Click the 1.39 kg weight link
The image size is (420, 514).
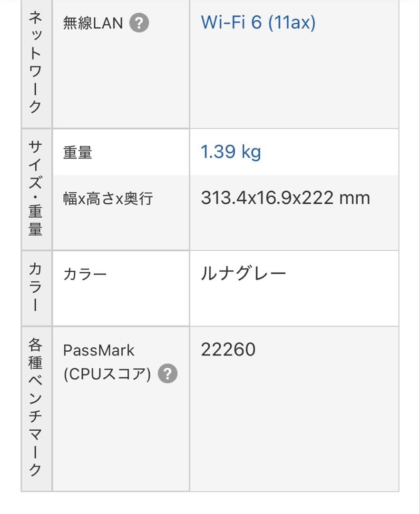(230, 152)
